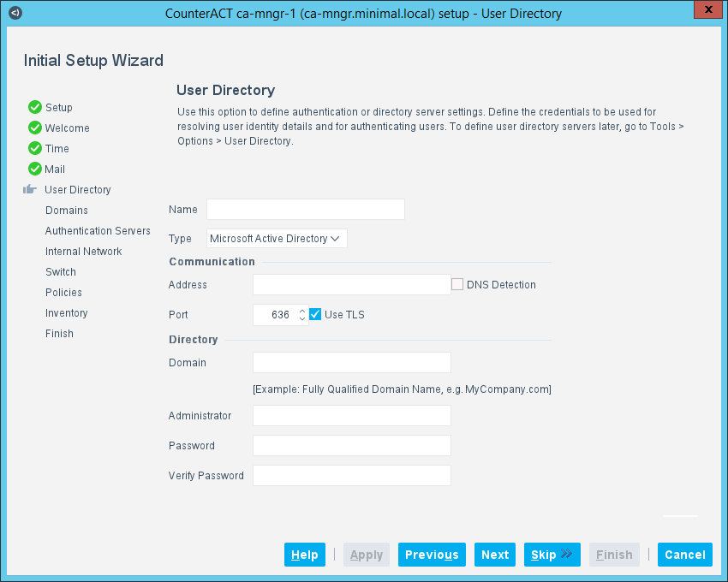Click the green checkmark next to Welcome
Viewport: 728px width, 582px height.
pyautogui.click(x=35, y=128)
